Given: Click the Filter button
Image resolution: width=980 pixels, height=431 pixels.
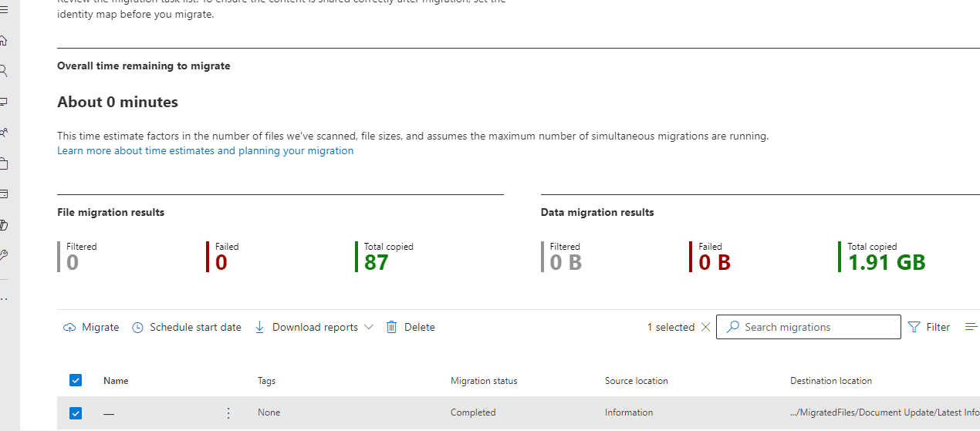Looking at the screenshot, I should coord(929,327).
